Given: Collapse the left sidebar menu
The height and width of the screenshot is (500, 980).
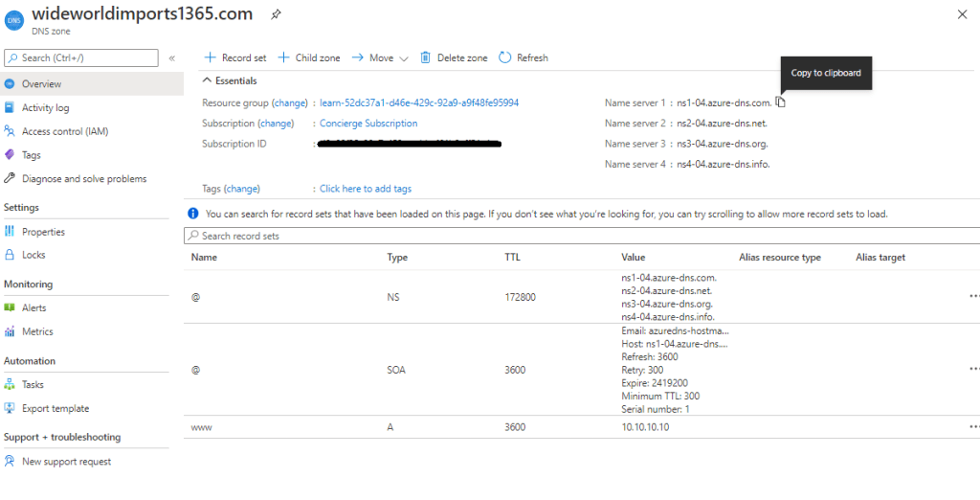Looking at the screenshot, I should (x=172, y=58).
